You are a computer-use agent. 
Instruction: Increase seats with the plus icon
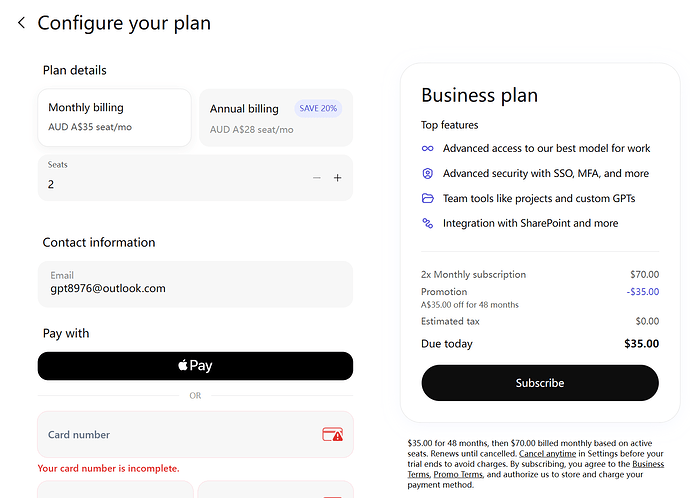(338, 178)
